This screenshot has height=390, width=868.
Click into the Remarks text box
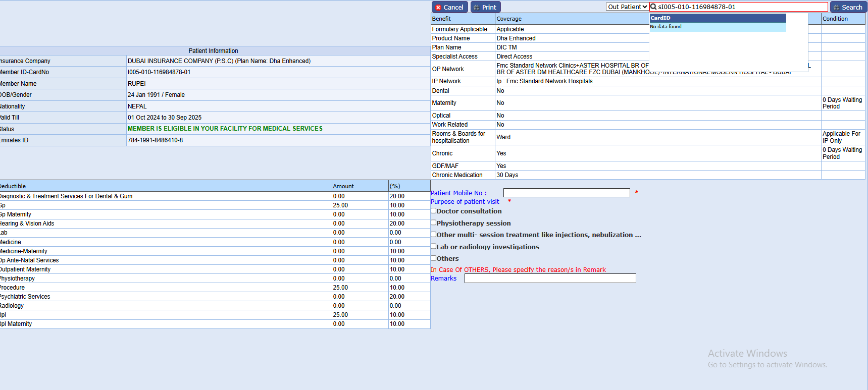pos(550,278)
